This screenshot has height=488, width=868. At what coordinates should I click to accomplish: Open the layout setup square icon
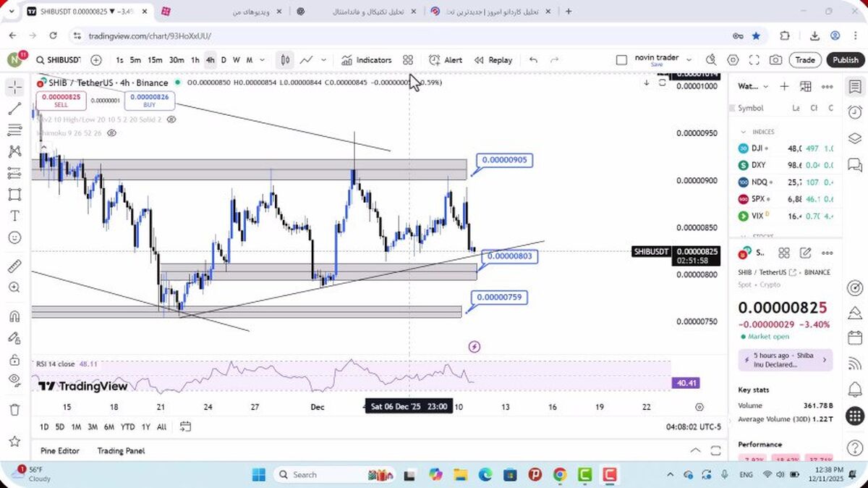pos(621,60)
